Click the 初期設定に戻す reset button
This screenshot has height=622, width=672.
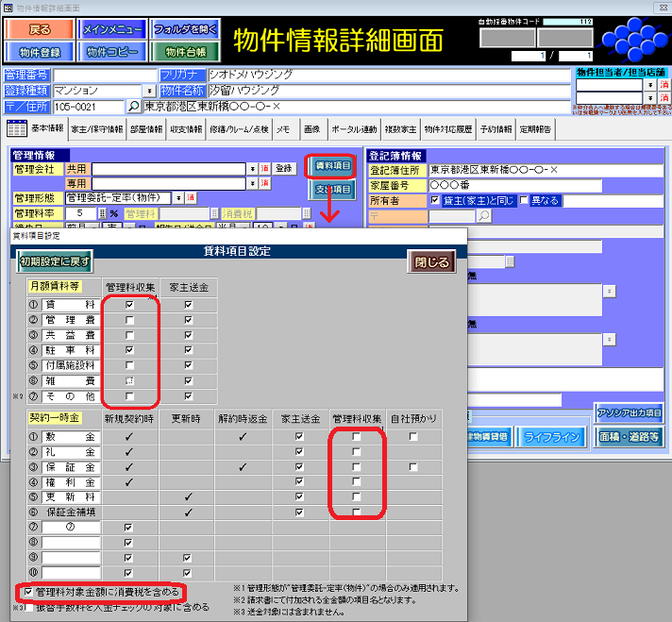coord(56,261)
